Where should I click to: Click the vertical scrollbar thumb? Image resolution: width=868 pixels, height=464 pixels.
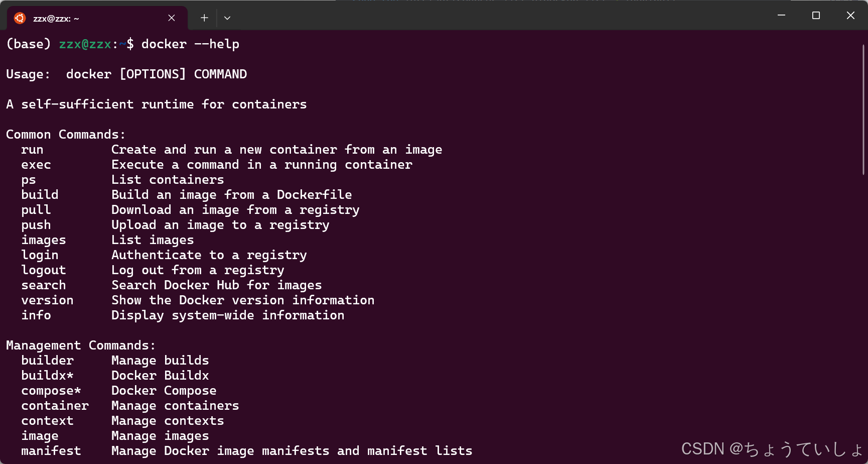[863, 109]
